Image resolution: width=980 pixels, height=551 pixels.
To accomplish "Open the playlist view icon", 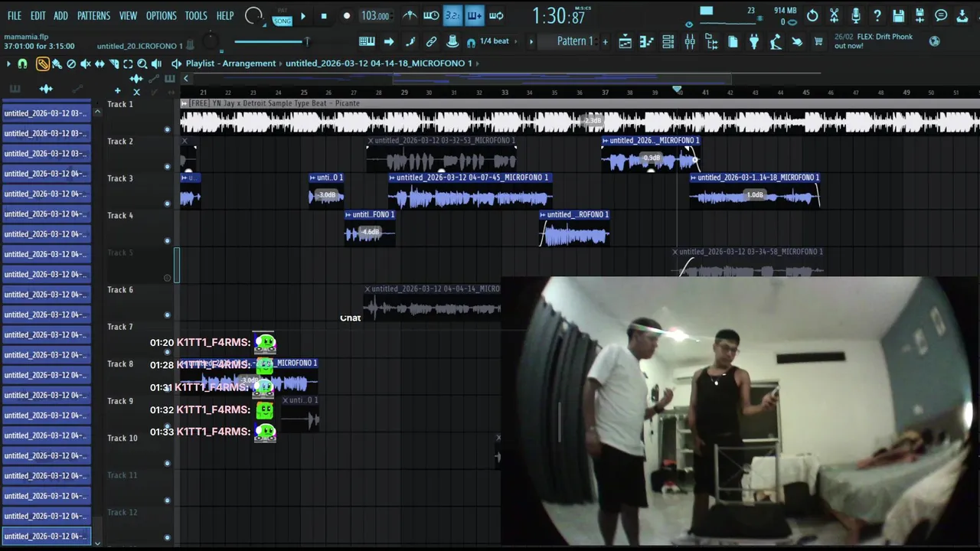I will pos(625,41).
